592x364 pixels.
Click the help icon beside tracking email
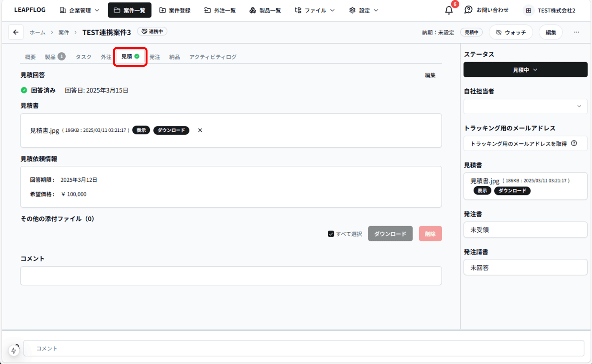574,143
